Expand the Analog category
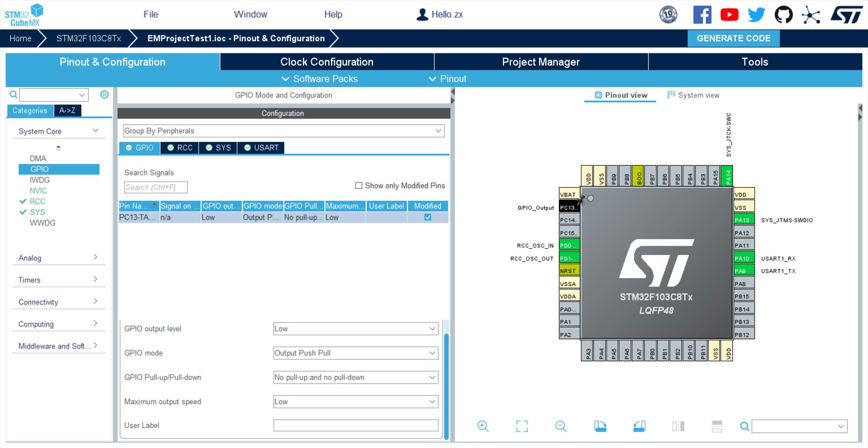Image resolution: width=868 pixels, height=448 pixels. (x=59, y=258)
